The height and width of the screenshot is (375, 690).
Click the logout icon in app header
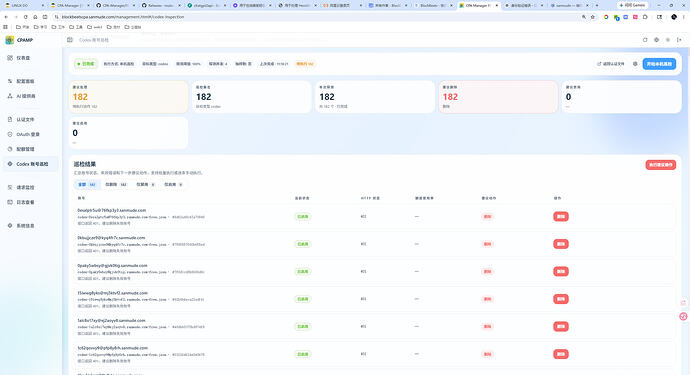tap(679, 40)
